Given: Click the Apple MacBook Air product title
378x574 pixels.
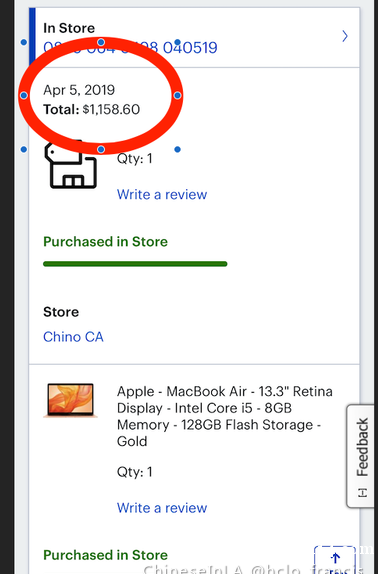Looking at the screenshot, I should (x=225, y=416).
